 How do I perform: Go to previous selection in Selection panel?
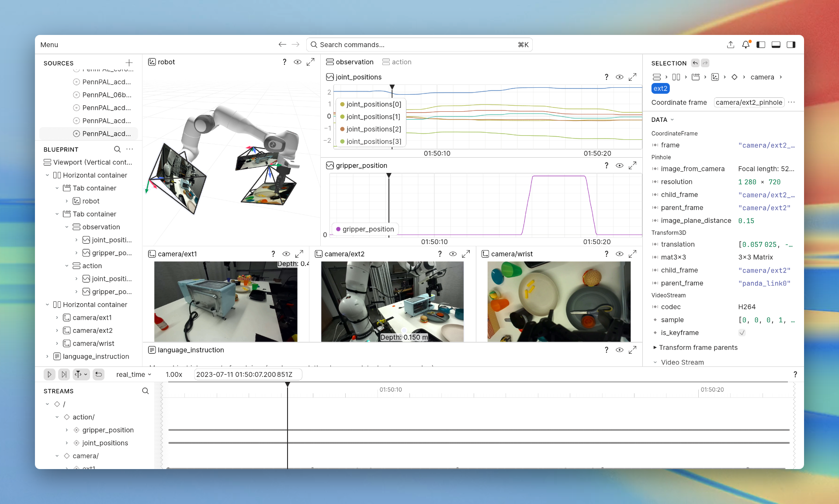click(x=695, y=63)
